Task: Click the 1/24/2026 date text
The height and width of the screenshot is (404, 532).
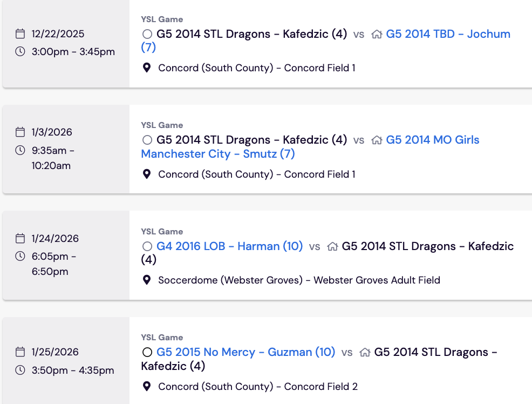Action: (x=55, y=238)
